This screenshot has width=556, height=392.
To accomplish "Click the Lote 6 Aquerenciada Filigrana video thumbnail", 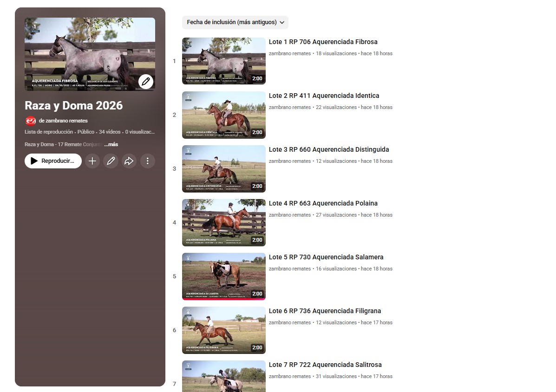I will [223, 330].
